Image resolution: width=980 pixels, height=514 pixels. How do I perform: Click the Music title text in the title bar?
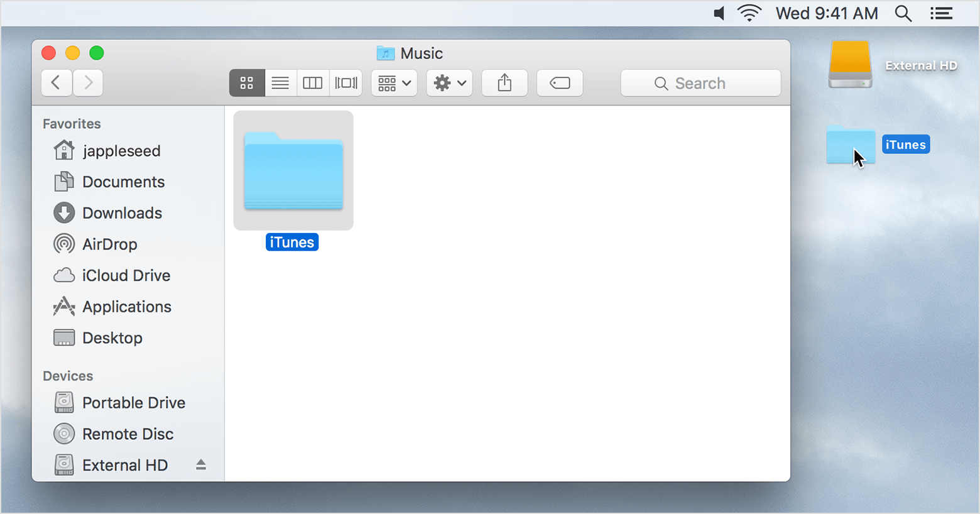click(x=422, y=53)
